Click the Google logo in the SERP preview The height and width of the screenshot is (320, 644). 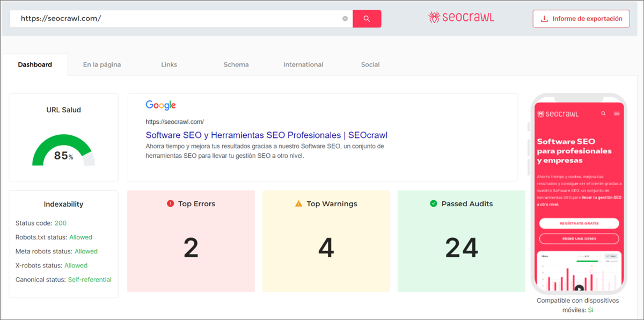[x=160, y=105]
